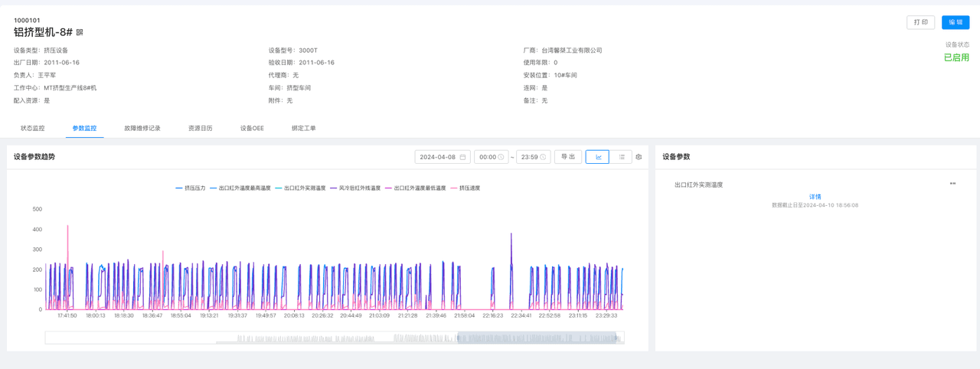Image resolution: width=980 pixels, height=369 pixels.
Task: Click the 设备参数趋势 panel title
Action: point(34,157)
